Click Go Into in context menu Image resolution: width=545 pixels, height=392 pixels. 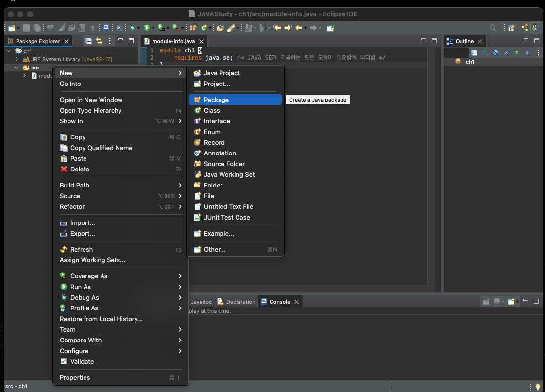[x=120, y=84]
